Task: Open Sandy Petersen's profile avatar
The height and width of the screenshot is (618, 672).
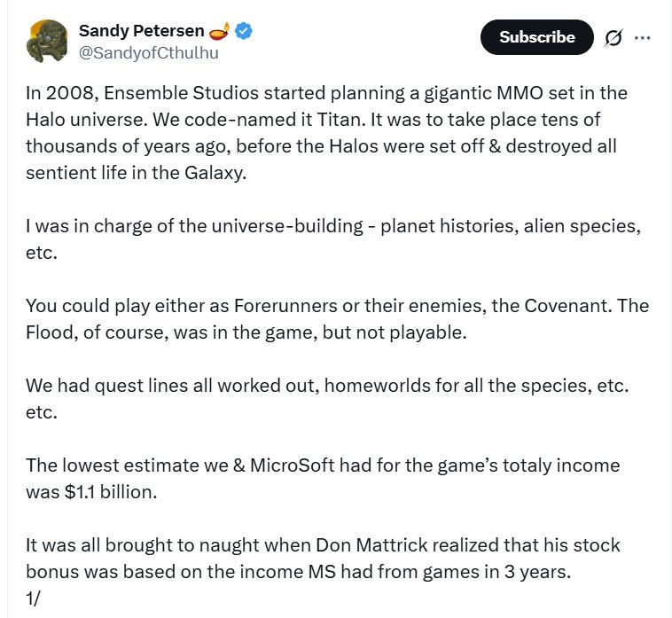Action: click(47, 41)
